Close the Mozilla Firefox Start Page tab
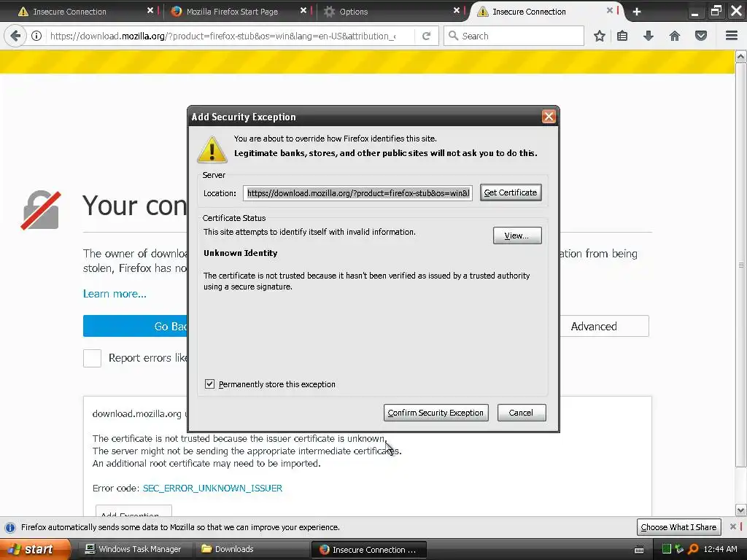 303,10
